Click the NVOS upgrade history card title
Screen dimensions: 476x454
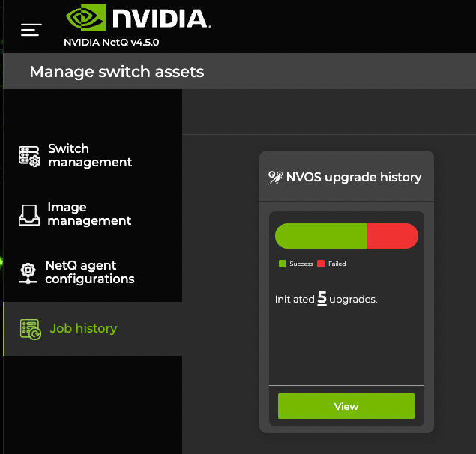tap(354, 178)
